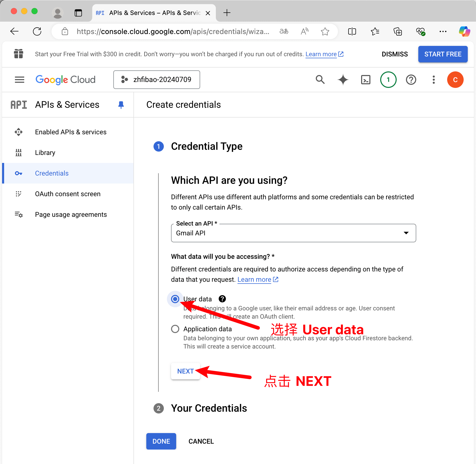Open OAuth consent screen page
476x464 pixels.
[68, 194]
